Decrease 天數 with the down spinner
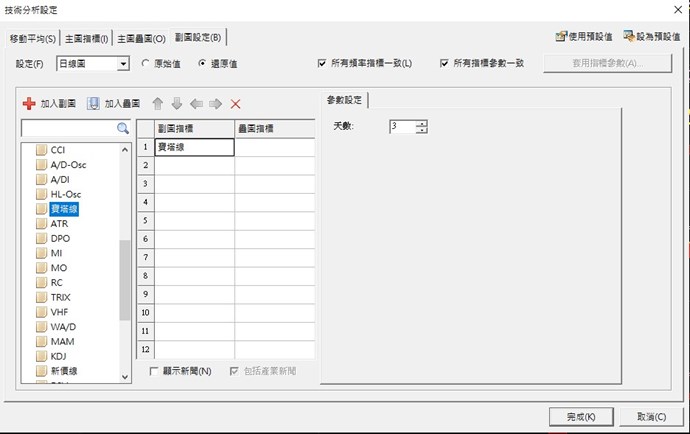Viewport: 690px width, 434px height. coord(422,130)
